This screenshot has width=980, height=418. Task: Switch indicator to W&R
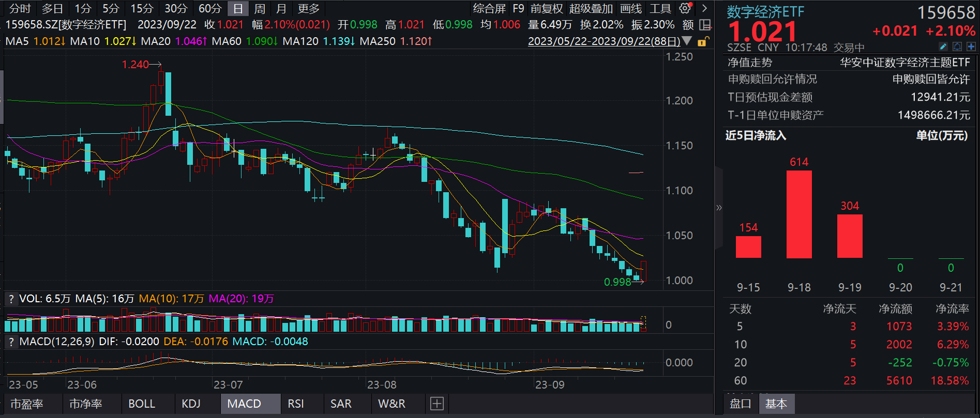coord(391,404)
